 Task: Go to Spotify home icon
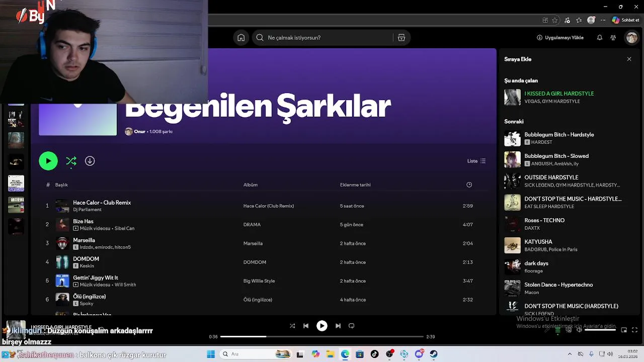coord(241,38)
